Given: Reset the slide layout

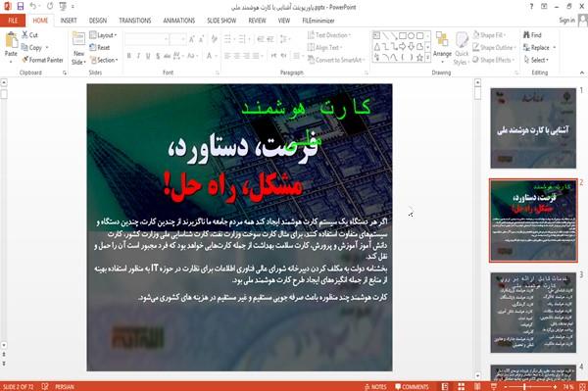Looking at the screenshot, I should [x=100, y=48].
